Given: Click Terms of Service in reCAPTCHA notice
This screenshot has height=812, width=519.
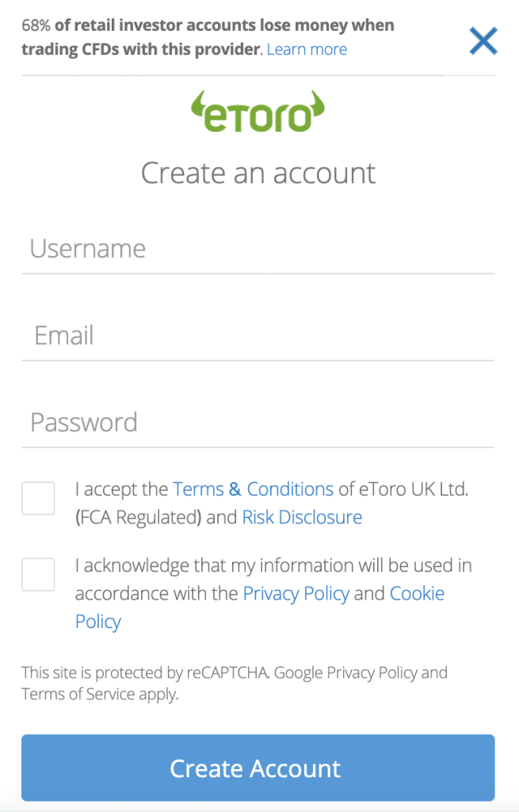Looking at the screenshot, I should [x=73, y=695].
